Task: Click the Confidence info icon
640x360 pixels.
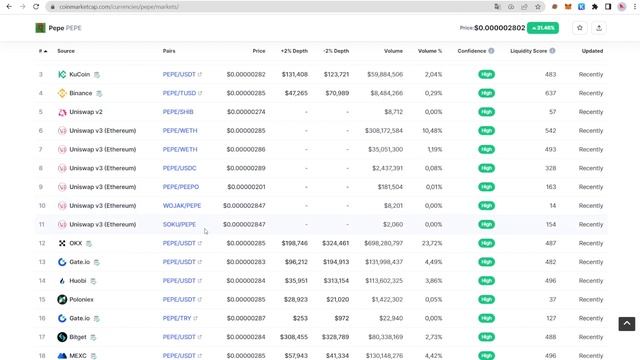Action: (x=491, y=51)
